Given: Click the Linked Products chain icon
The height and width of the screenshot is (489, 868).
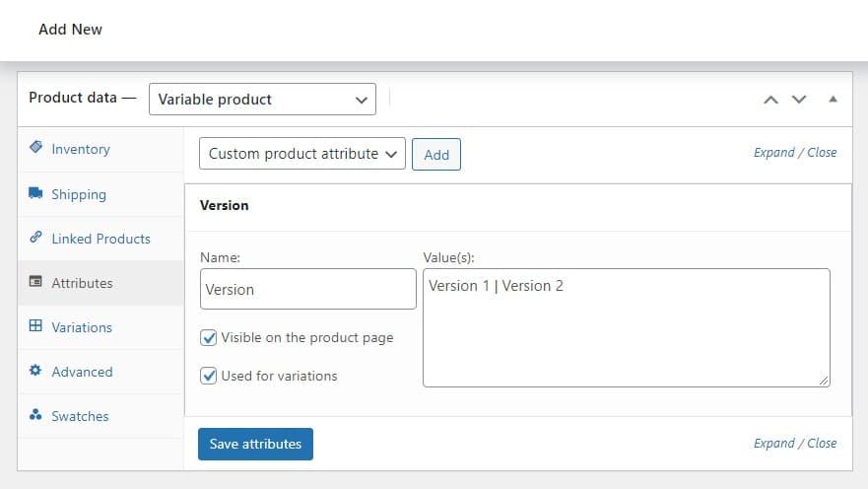Looking at the screenshot, I should (36, 237).
